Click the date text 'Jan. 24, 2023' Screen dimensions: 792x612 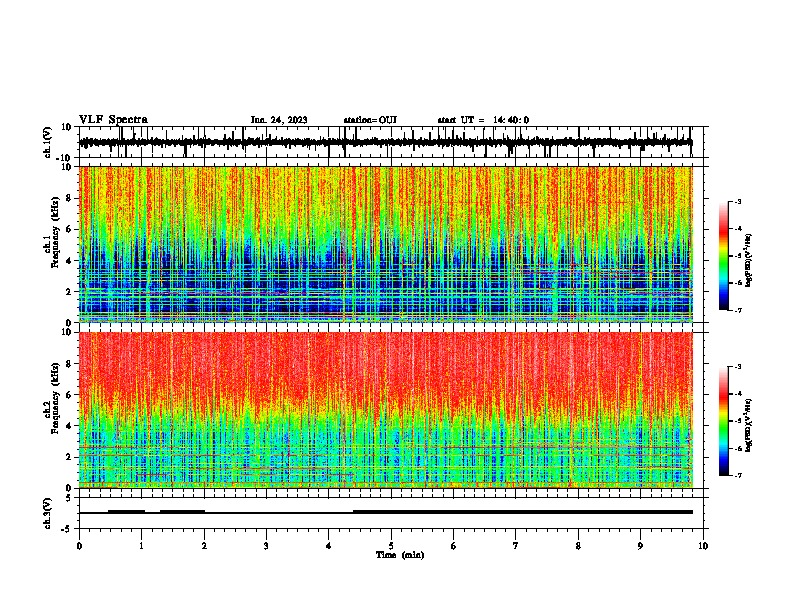(279, 120)
